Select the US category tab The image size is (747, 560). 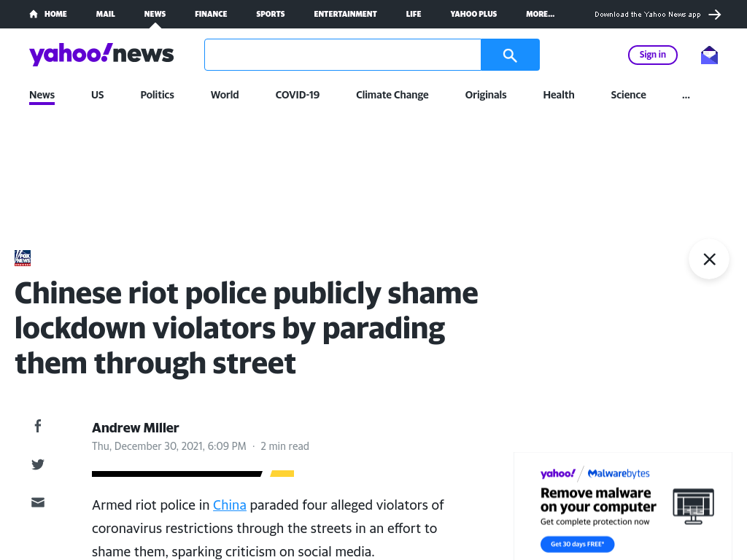click(x=97, y=95)
